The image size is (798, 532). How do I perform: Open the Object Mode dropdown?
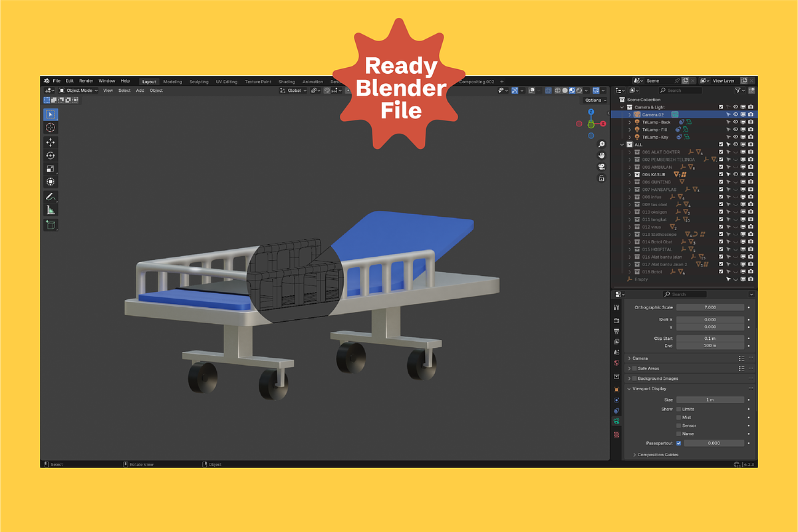pyautogui.click(x=78, y=90)
